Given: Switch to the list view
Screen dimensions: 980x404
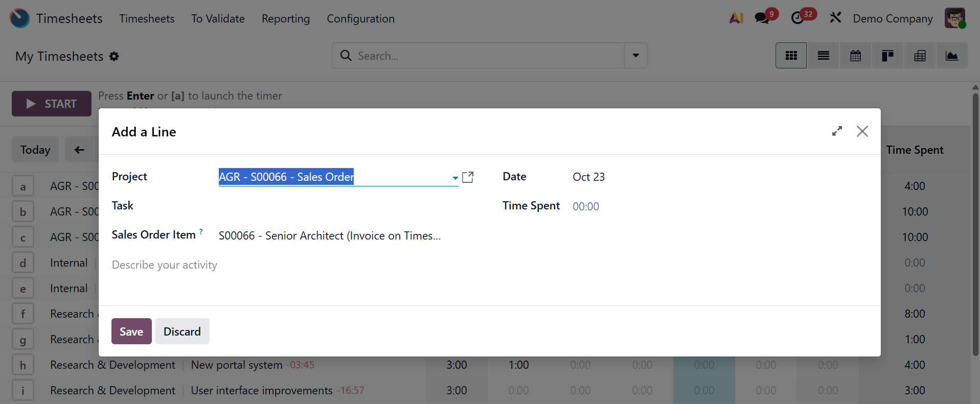Looking at the screenshot, I should [823, 56].
